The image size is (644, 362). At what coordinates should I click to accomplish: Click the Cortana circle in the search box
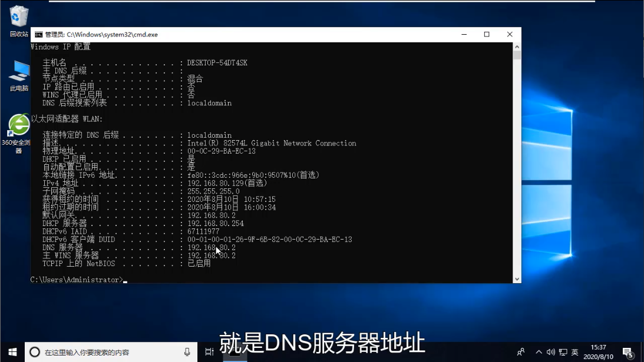tap(35, 352)
